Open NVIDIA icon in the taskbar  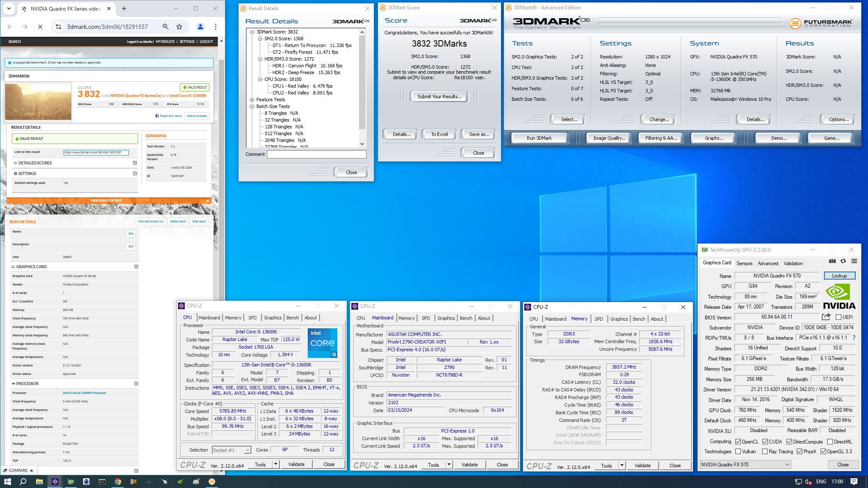[x=181, y=482]
